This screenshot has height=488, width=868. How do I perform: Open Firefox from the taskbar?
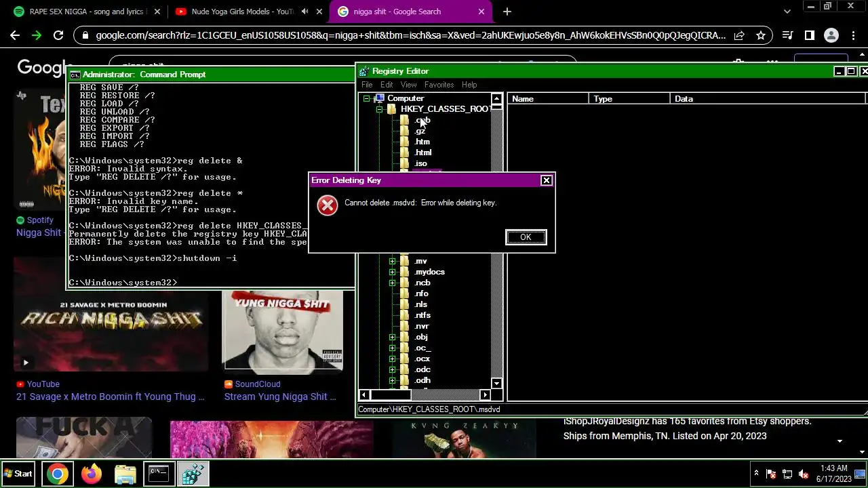click(x=92, y=474)
